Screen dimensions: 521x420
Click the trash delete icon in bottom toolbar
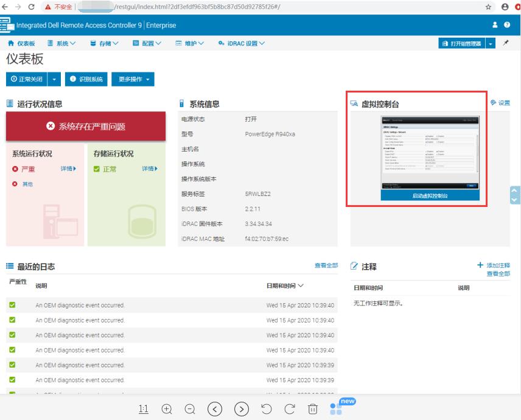click(312, 409)
